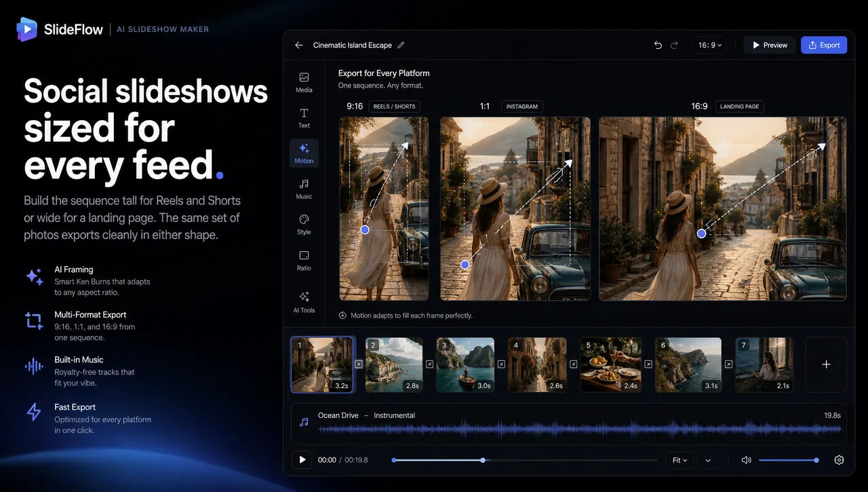Open playback settings gear icon
Screen dimensions: 868x492
[x=839, y=460]
